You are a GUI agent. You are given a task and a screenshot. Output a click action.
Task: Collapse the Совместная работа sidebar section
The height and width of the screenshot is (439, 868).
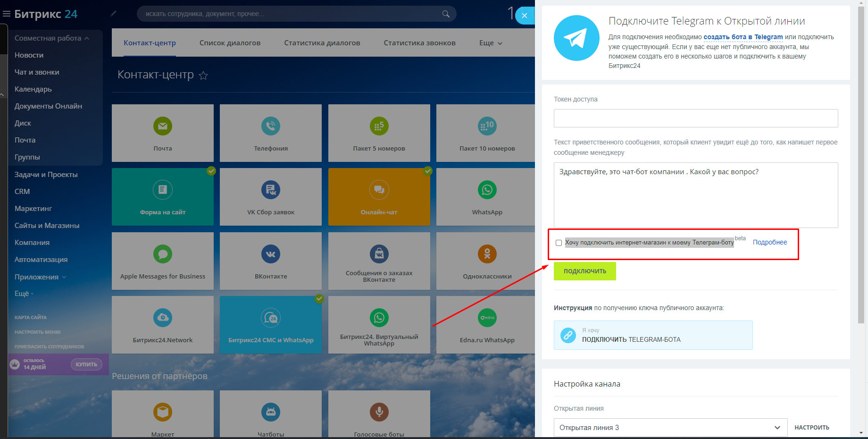click(x=52, y=38)
